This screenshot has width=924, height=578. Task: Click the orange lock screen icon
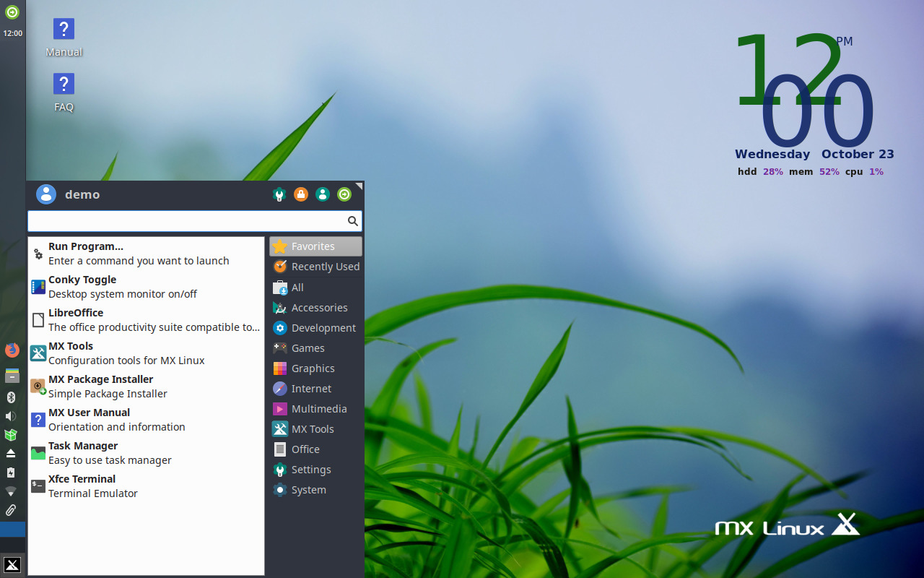coord(301,194)
